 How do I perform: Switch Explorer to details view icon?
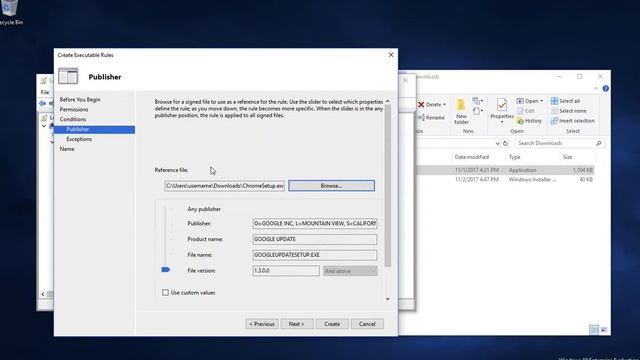coord(594,329)
